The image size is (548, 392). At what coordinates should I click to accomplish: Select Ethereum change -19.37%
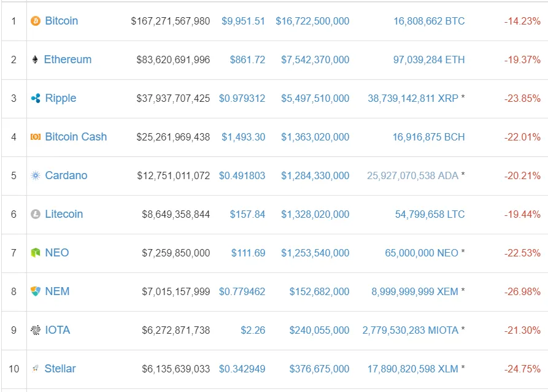[522, 60]
